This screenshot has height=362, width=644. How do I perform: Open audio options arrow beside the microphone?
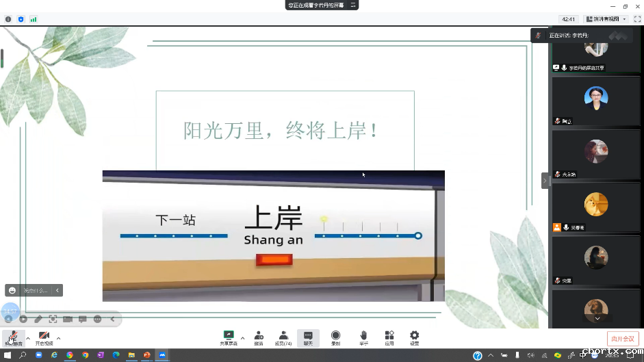[28, 338]
